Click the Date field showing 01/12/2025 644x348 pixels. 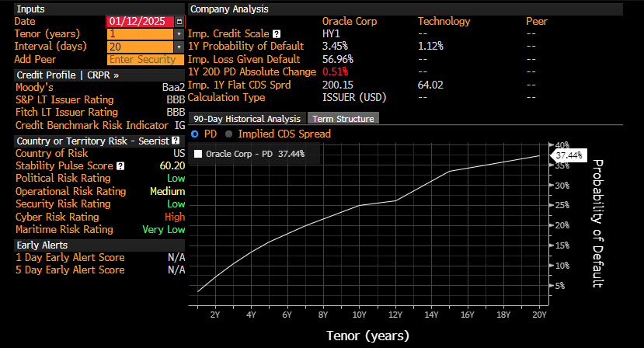tap(141, 22)
